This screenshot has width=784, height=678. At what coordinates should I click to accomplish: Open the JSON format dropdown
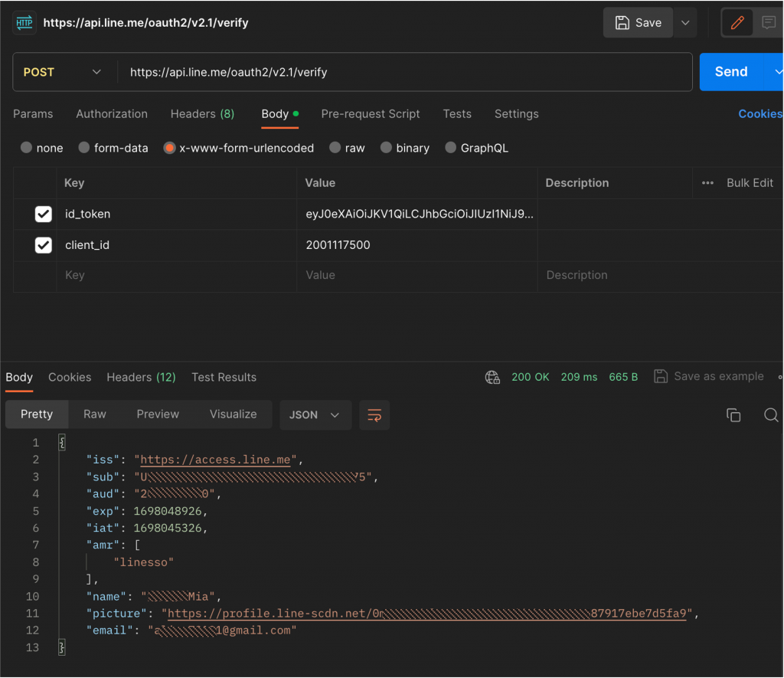point(315,414)
